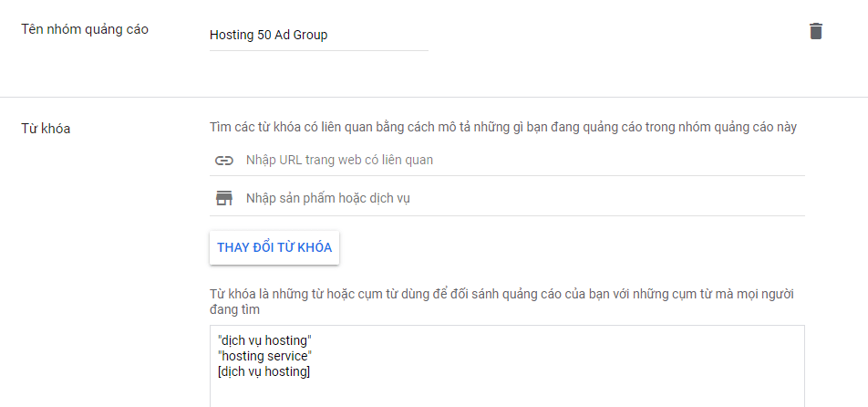Place cursor after "Group" in the ad group name

328,36
